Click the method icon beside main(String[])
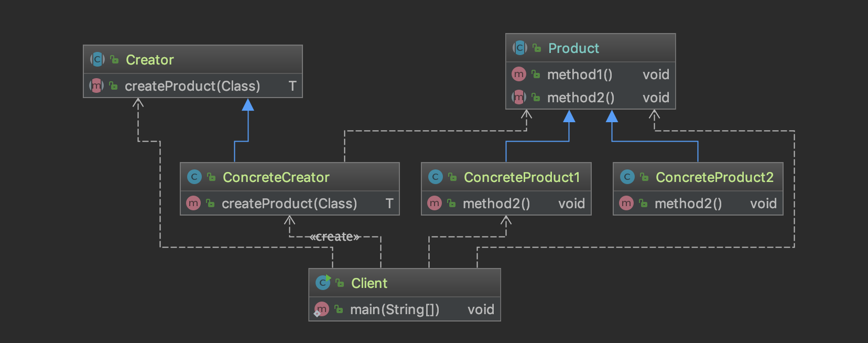Screen dimensions: 868x343 (x=321, y=309)
